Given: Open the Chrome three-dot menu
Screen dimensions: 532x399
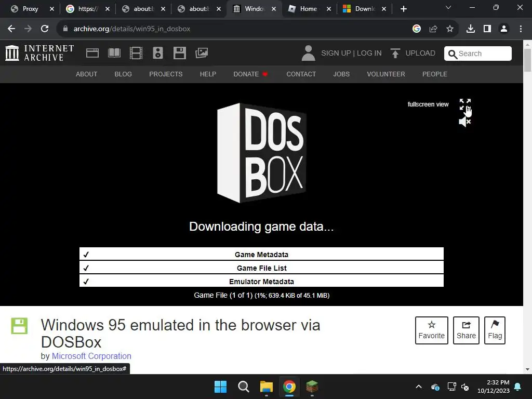Looking at the screenshot, I should tap(521, 29).
